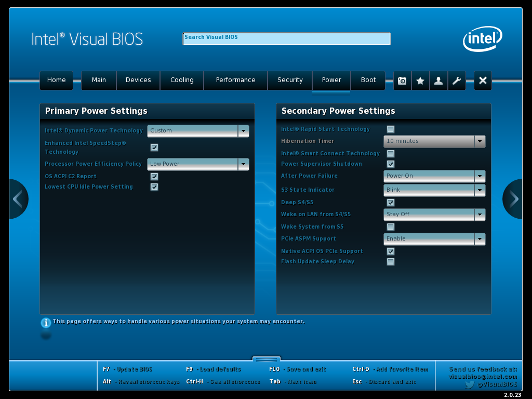The height and width of the screenshot is (399, 532).
Task: Go to the next page with the right arrow
Action: (513, 199)
